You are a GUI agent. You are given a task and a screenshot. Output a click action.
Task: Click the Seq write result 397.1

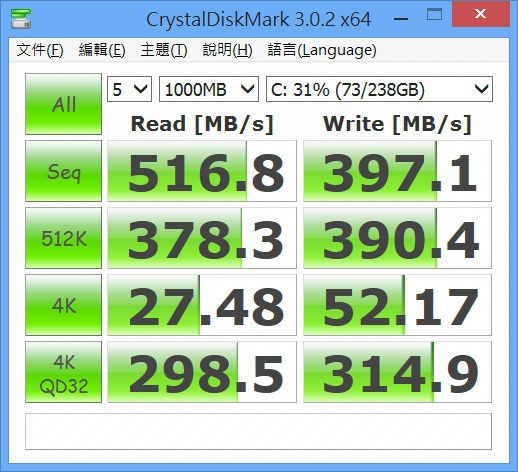397,171
